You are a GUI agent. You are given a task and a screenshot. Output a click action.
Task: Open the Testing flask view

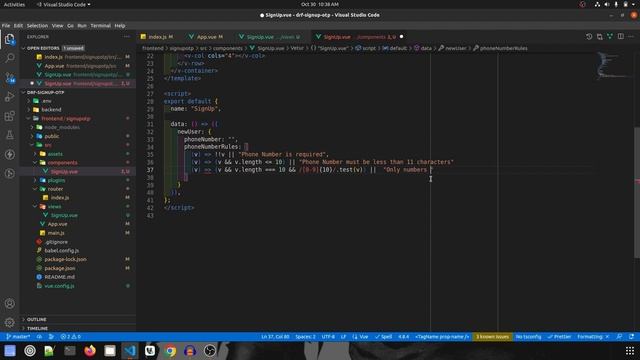tap(10, 135)
